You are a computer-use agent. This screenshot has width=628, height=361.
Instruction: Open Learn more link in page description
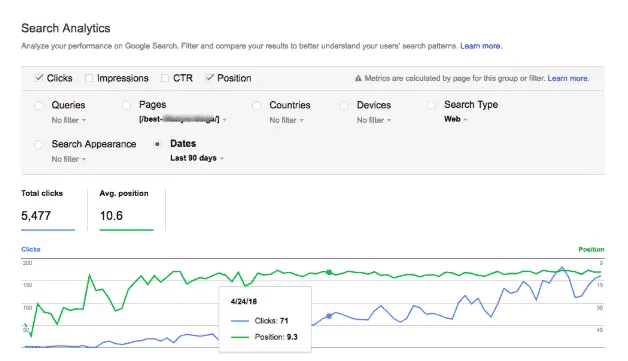click(481, 46)
